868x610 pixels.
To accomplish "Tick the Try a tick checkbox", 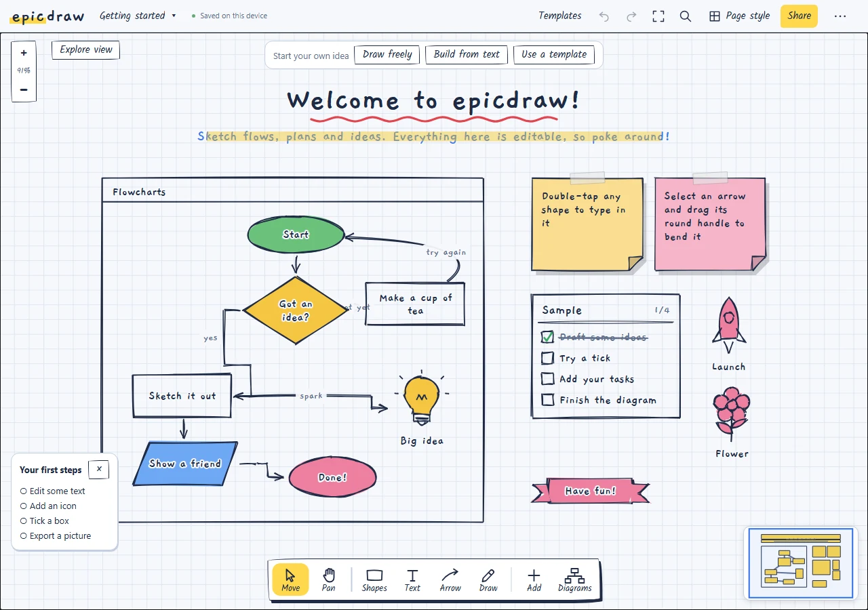I will pos(547,358).
